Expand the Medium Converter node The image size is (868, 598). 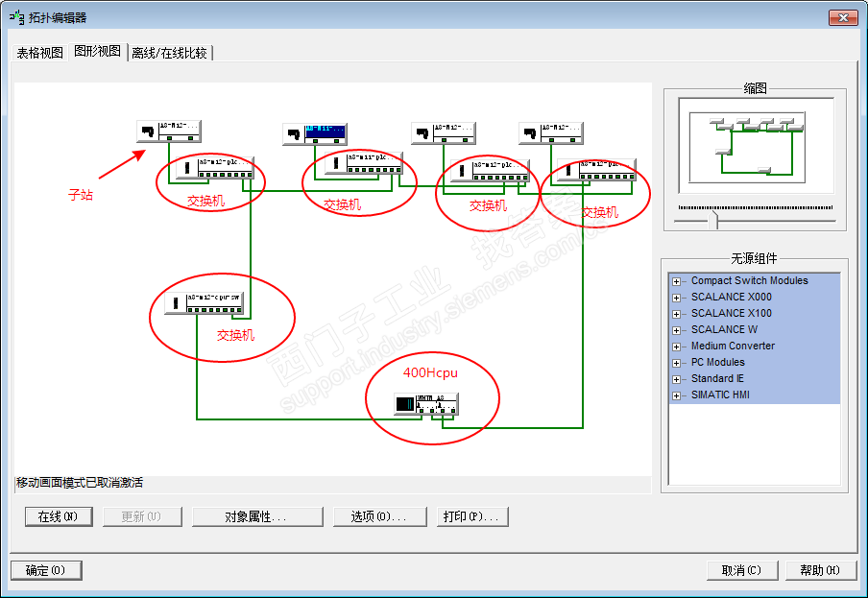pos(676,347)
